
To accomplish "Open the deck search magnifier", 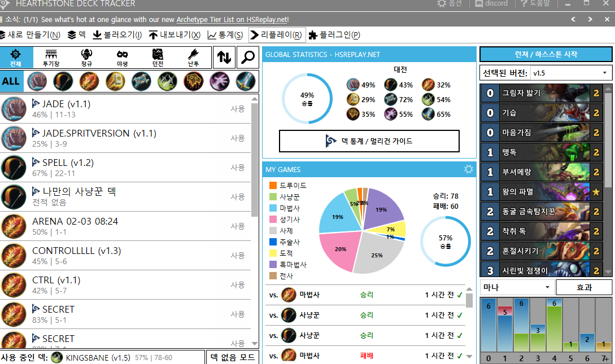I will pyautogui.click(x=248, y=57).
